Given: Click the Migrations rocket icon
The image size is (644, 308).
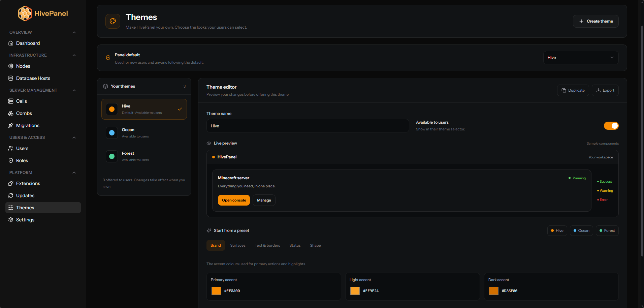Looking at the screenshot, I should click(11, 125).
